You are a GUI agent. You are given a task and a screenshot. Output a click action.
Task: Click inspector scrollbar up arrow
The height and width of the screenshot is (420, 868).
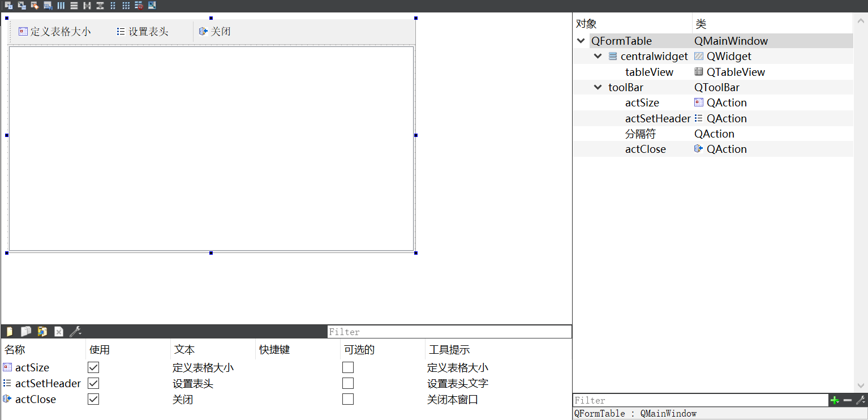[x=861, y=21]
